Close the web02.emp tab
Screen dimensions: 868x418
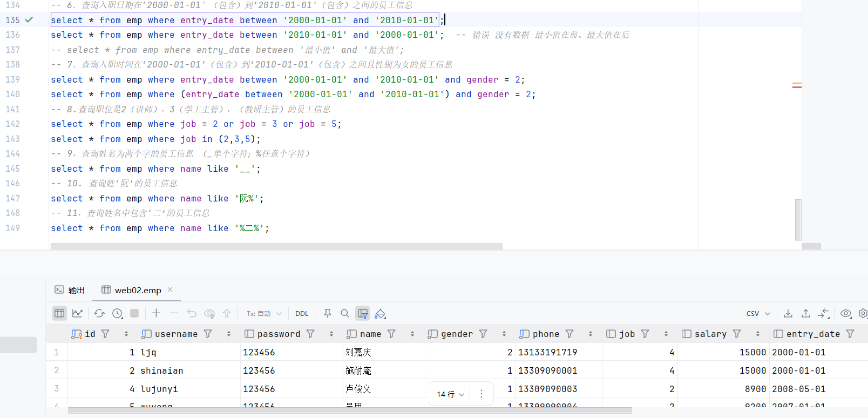pos(170,289)
